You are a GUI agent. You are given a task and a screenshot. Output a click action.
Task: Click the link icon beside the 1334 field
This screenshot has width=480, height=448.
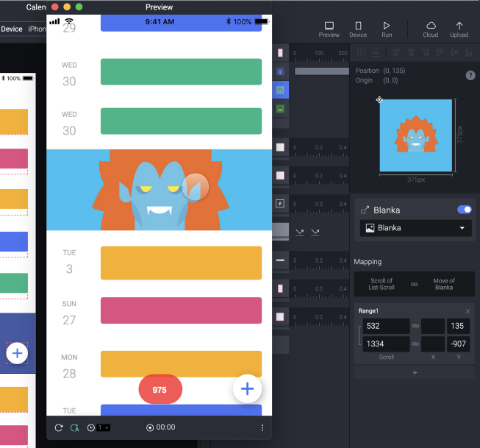[415, 344]
